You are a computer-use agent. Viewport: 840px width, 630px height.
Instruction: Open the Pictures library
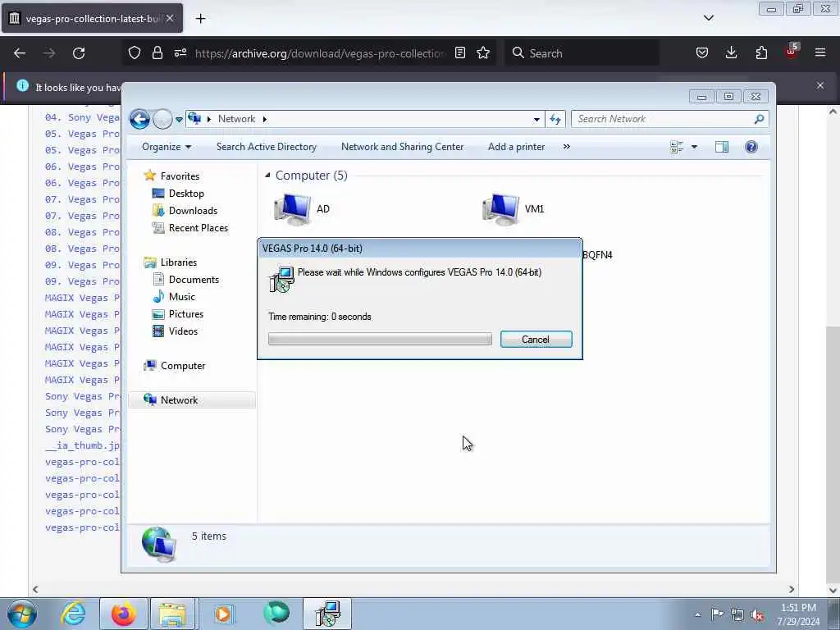(x=178, y=314)
